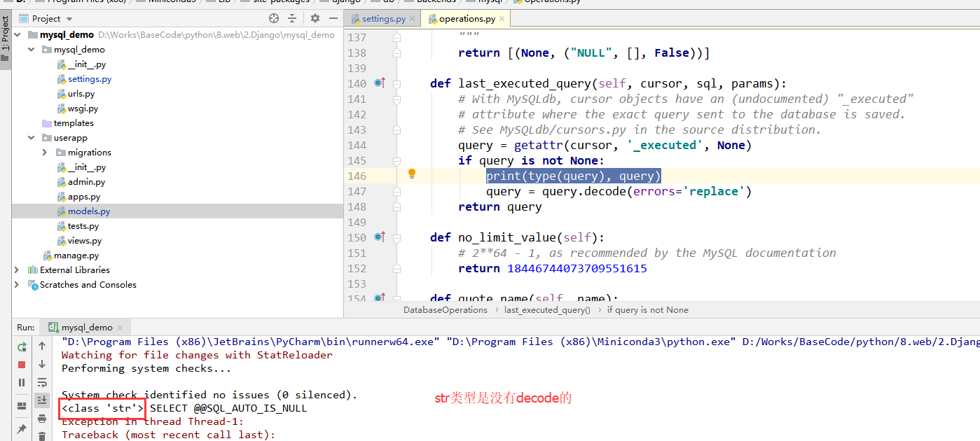Select tests.py in userapp
The width and height of the screenshot is (980, 441).
click(83, 226)
